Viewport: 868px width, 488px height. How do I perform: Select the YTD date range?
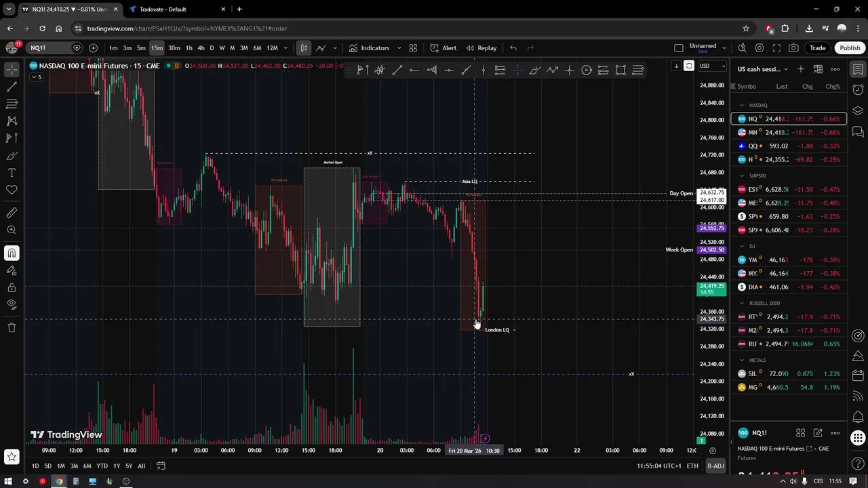pyautogui.click(x=102, y=466)
